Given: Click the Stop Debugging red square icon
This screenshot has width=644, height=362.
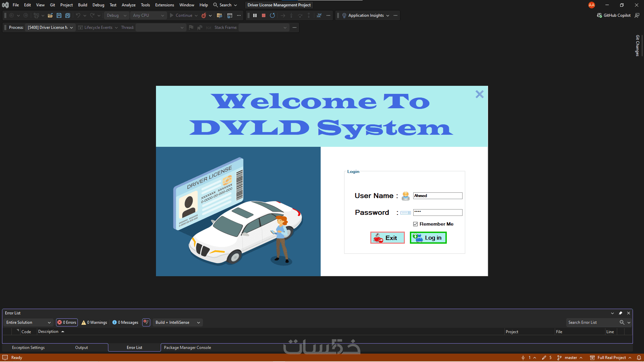Looking at the screenshot, I should [264, 15].
